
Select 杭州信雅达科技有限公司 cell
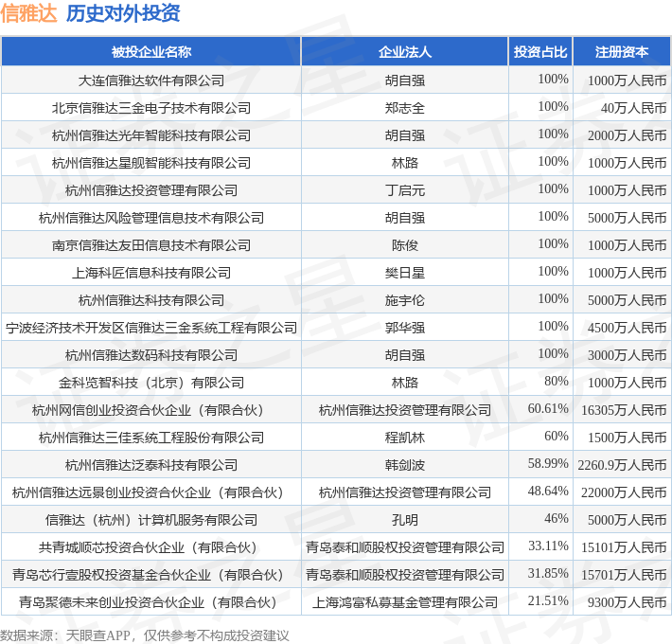click(150, 300)
